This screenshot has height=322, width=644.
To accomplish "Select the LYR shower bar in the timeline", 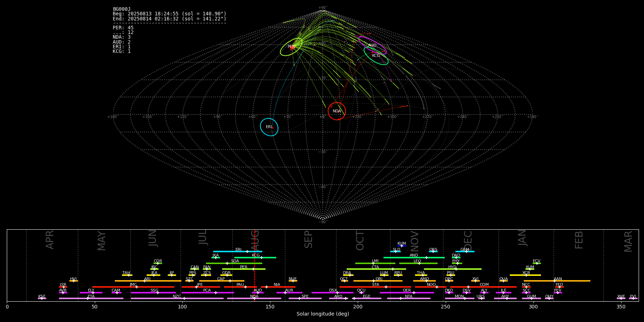I will coord(63,287).
